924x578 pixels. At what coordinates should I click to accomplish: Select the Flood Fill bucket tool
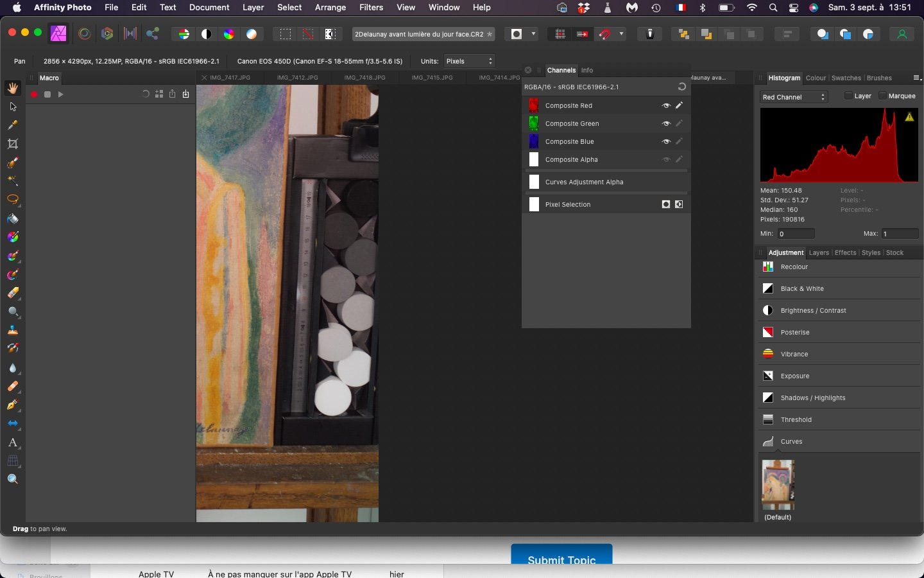tap(13, 219)
